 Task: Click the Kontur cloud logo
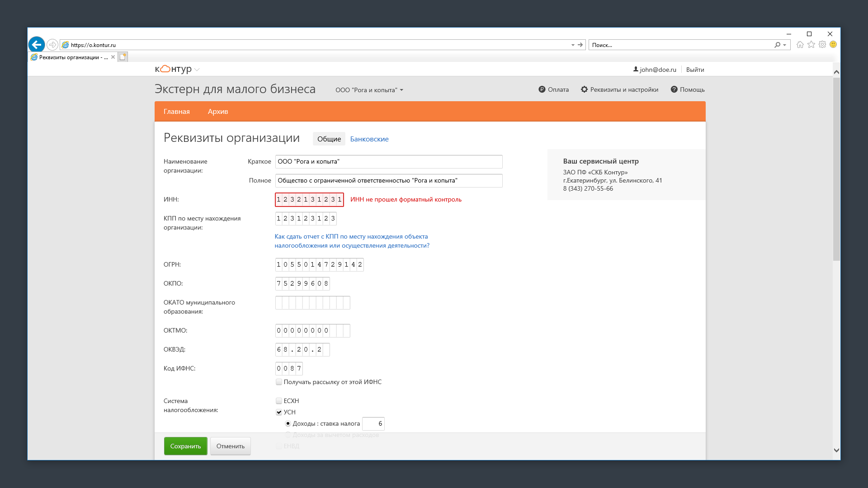tap(165, 69)
